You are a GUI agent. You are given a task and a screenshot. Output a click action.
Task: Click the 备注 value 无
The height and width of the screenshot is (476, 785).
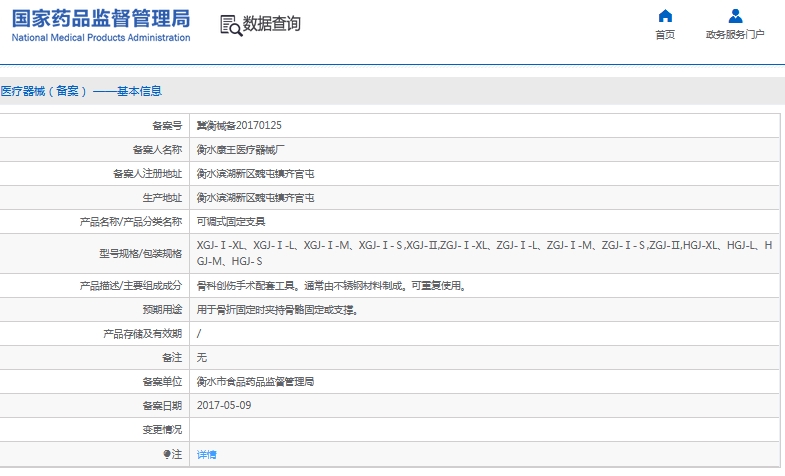click(x=201, y=357)
